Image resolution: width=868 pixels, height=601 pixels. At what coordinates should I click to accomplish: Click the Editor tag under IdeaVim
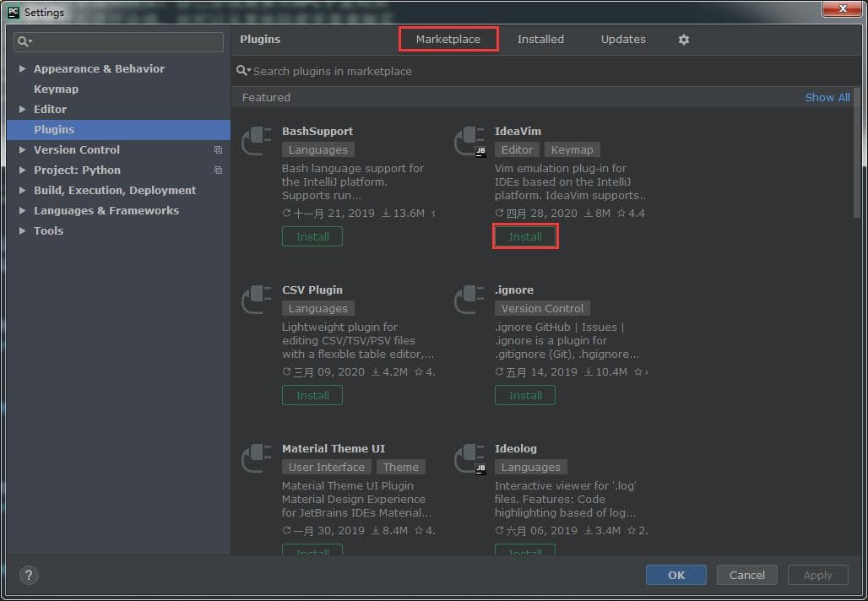click(x=517, y=150)
